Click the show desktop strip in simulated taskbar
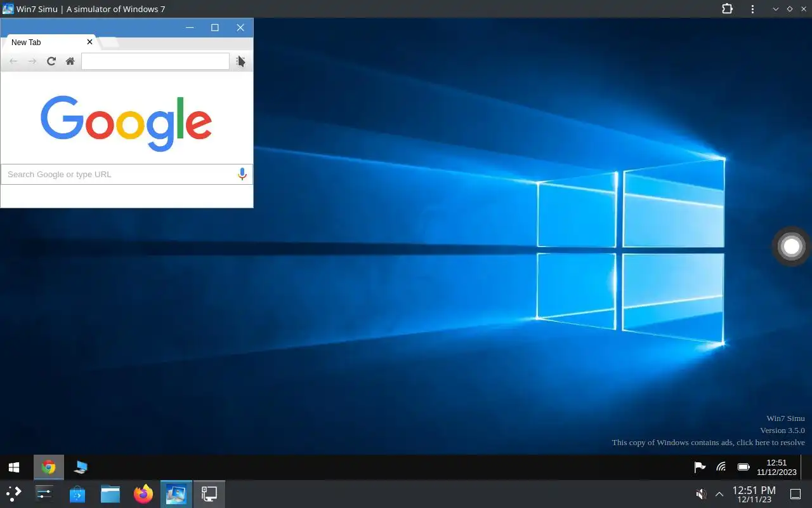Viewport: 812px width, 508px height. (x=806, y=467)
